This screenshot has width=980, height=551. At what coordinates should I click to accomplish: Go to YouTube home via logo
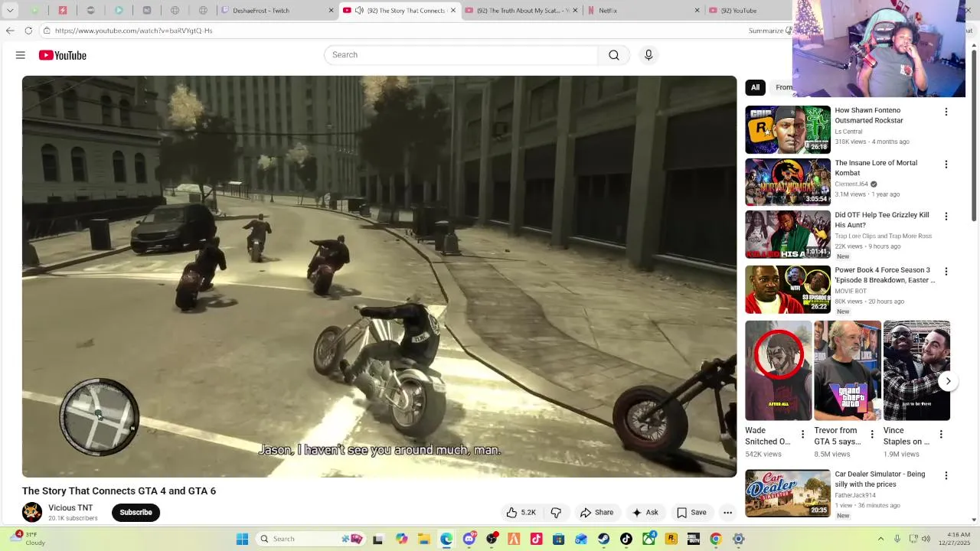point(63,55)
